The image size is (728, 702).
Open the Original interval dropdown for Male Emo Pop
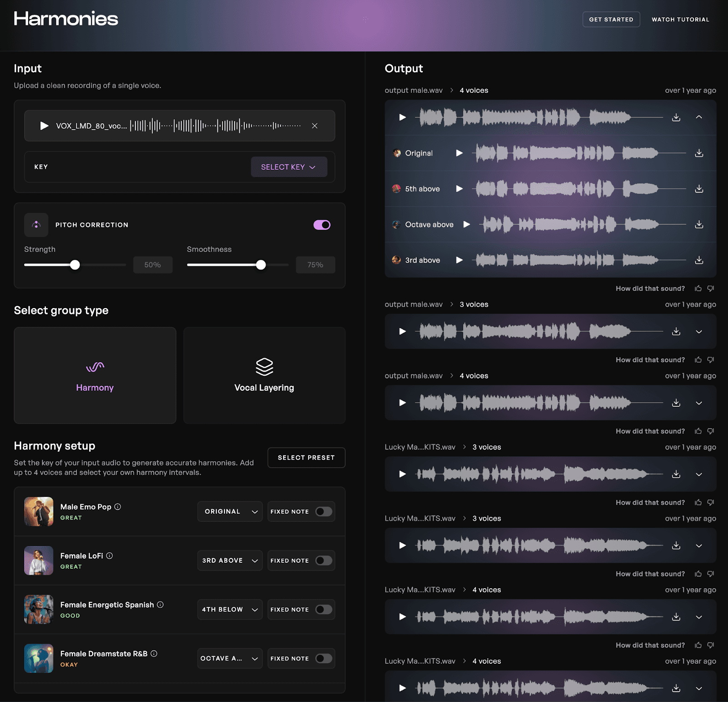point(230,511)
